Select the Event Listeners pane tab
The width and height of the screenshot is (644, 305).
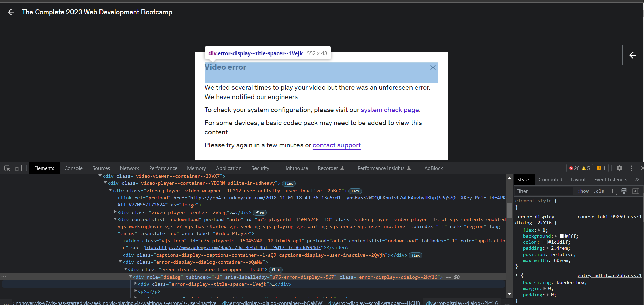(610, 180)
